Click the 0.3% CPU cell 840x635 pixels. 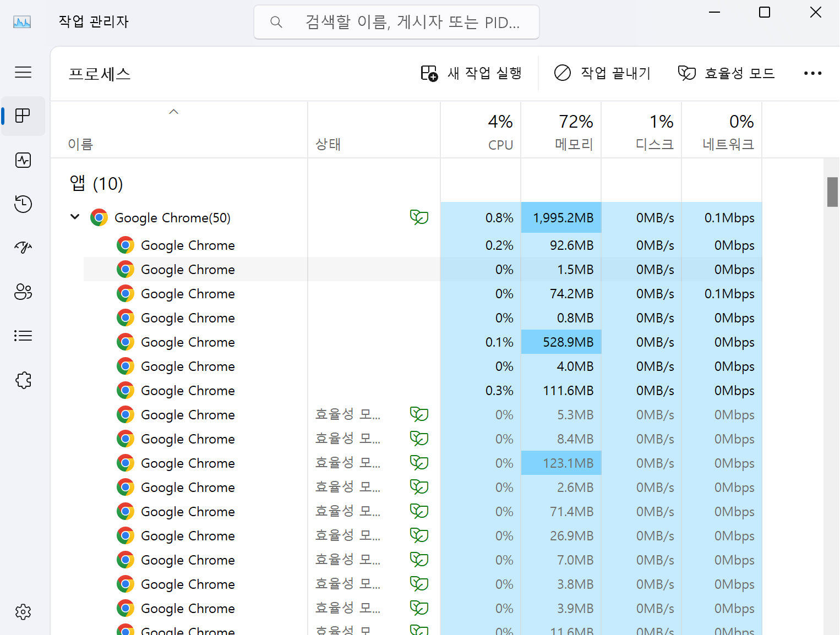point(481,390)
